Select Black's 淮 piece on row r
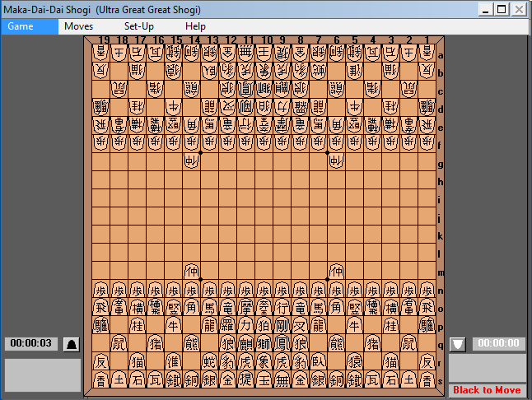The width and height of the screenshot is (532, 400). click(174, 361)
